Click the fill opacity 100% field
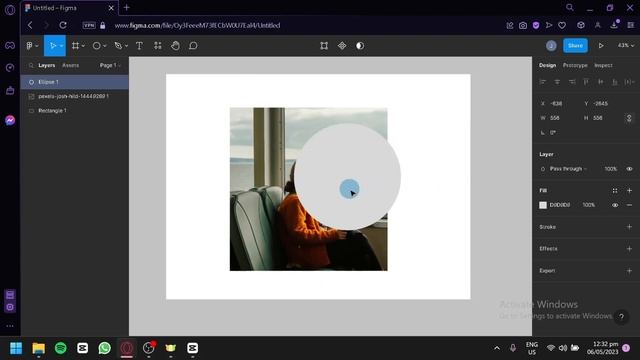The image size is (640, 360). (x=589, y=205)
